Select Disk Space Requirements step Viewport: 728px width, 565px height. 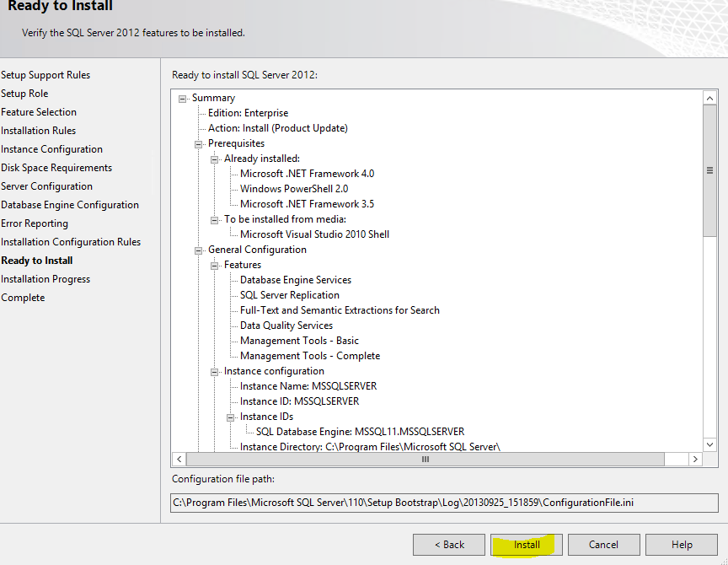coord(56,168)
